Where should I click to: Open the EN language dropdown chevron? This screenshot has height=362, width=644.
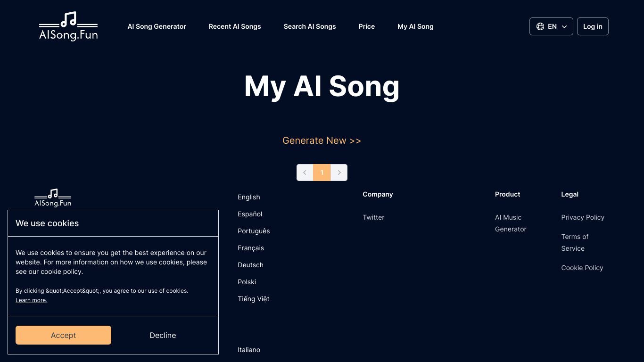click(564, 27)
